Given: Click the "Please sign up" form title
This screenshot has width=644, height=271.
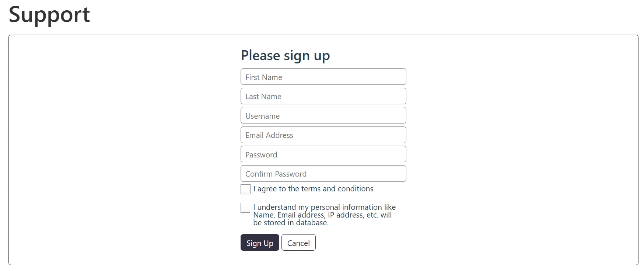Looking at the screenshot, I should click(x=285, y=55).
